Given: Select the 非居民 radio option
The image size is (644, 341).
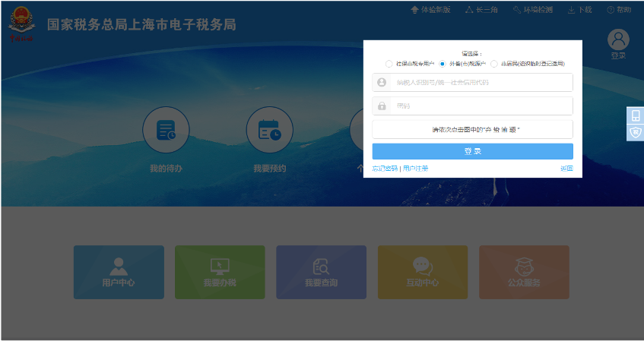Looking at the screenshot, I should pos(494,64).
